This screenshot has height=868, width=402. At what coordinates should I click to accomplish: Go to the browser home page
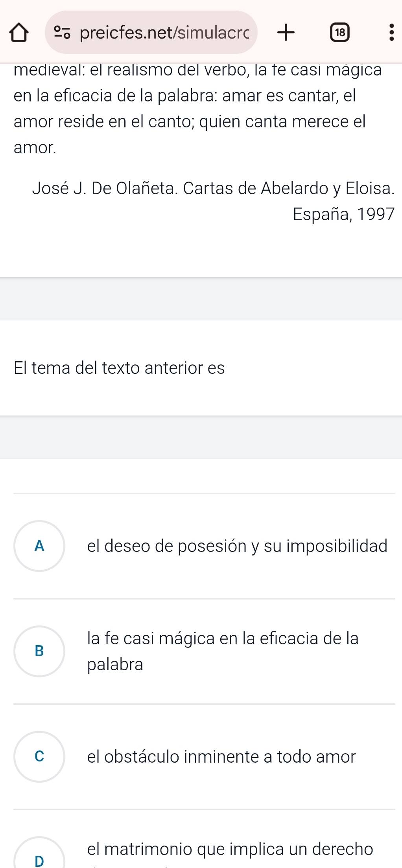(x=19, y=33)
